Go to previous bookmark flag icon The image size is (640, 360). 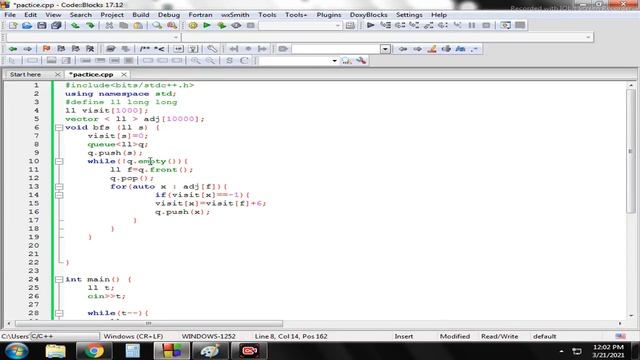pos(61,49)
